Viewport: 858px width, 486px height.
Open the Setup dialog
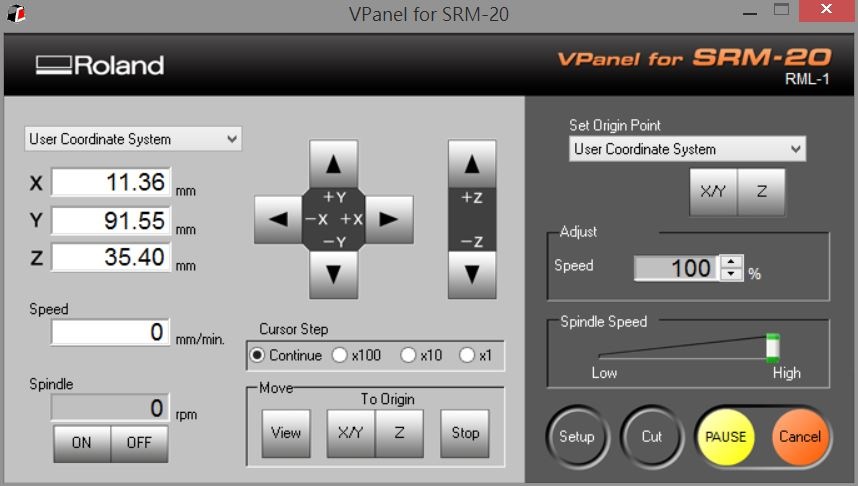pos(577,437)
